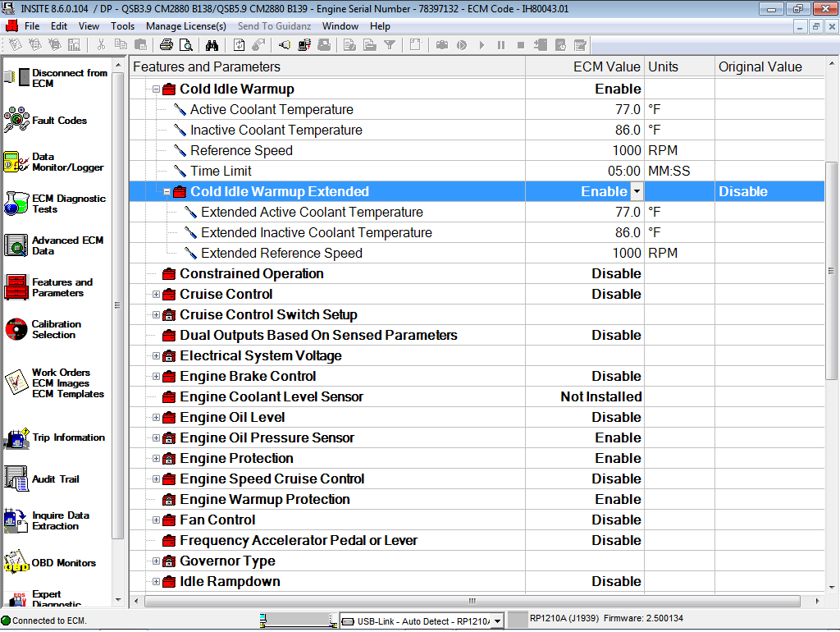Click the Filter funnel toolbar icon
Image resolution: width=840 pixels, height=632 pixels.
tap(390, 45)
